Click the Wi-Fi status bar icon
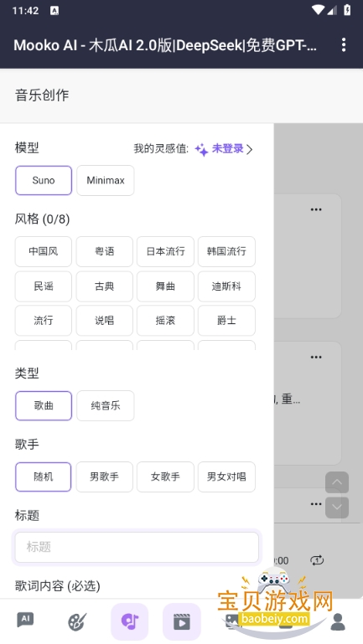Image resolution: width=363 pixels, height=644 pixels. 318,10
